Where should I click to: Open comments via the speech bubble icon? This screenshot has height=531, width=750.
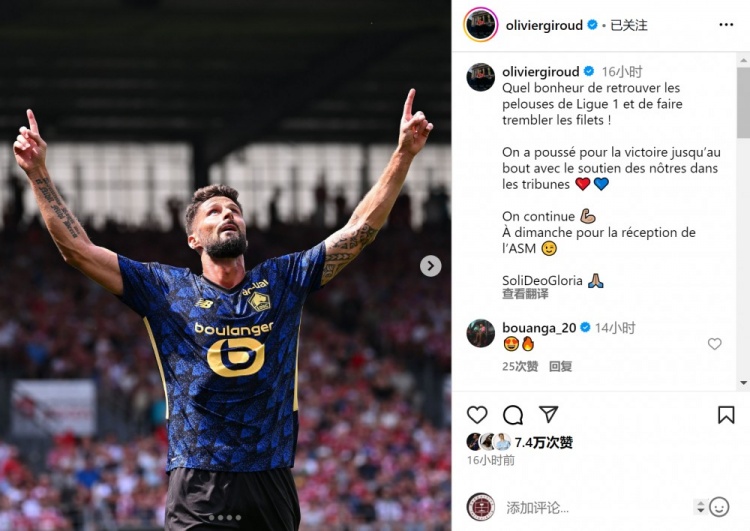point(513,415)
